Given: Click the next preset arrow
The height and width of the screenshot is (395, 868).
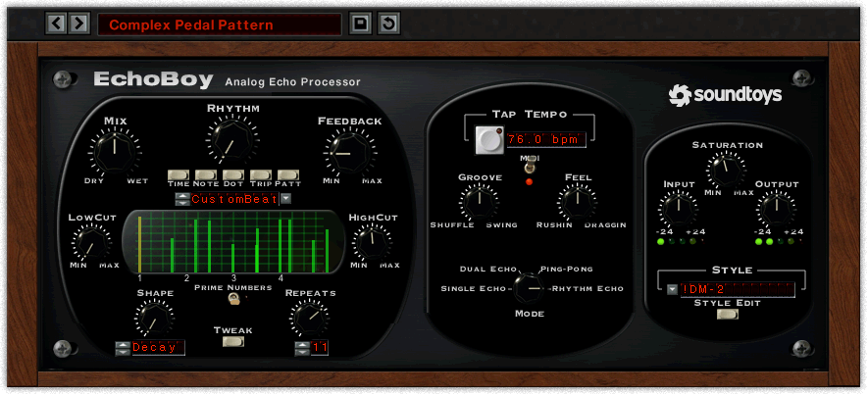Looking at the screenshot, I should [x=79, y=23].
